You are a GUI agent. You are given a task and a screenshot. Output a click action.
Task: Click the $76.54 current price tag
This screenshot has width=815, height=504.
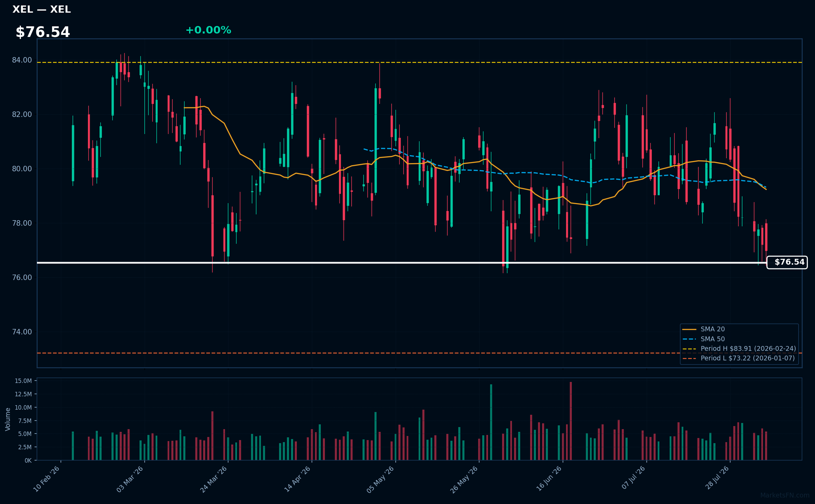(x=787, y=262)
